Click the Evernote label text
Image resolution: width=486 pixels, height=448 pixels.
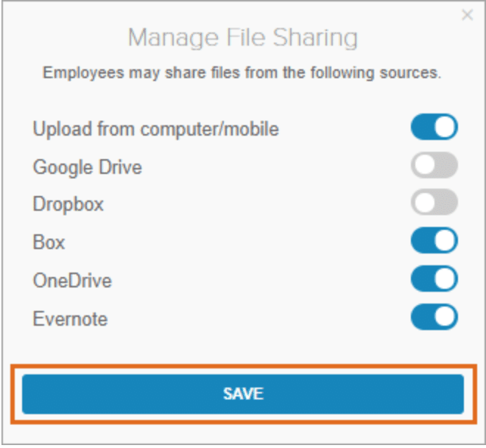click(70, 319)
